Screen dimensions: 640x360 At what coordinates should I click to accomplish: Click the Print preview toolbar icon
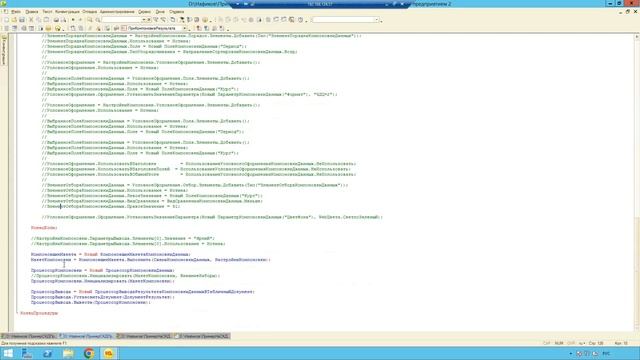[x=64, y=20]
